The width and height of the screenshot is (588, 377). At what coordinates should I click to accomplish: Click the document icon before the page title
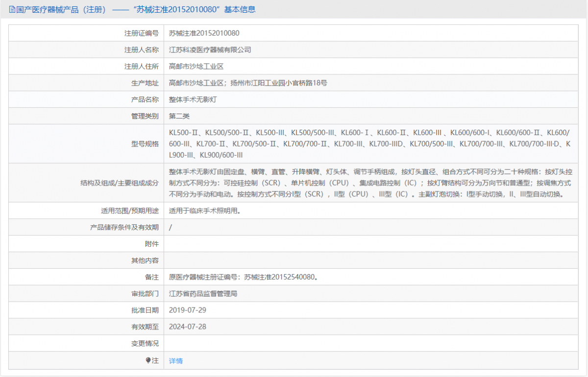(x=12, y=9)
